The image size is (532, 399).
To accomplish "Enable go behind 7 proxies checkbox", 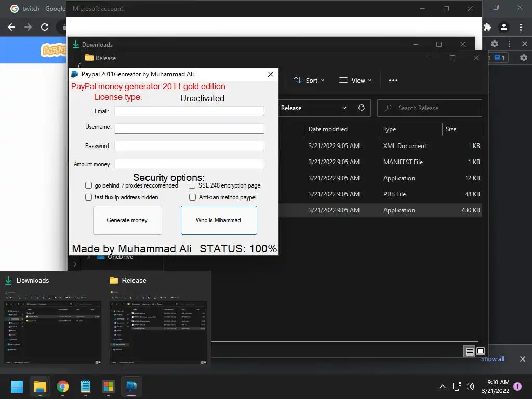I will [88, 185].
